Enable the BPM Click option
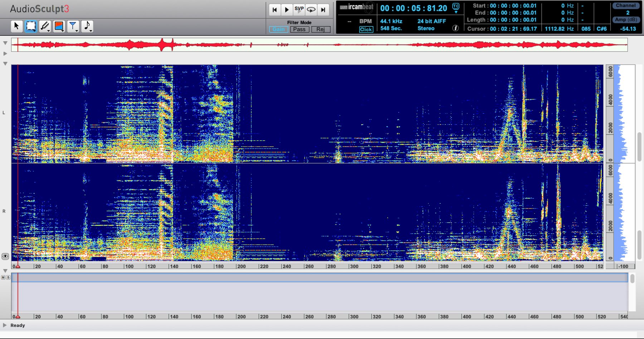The image size is (644, 339). point(366,29)
